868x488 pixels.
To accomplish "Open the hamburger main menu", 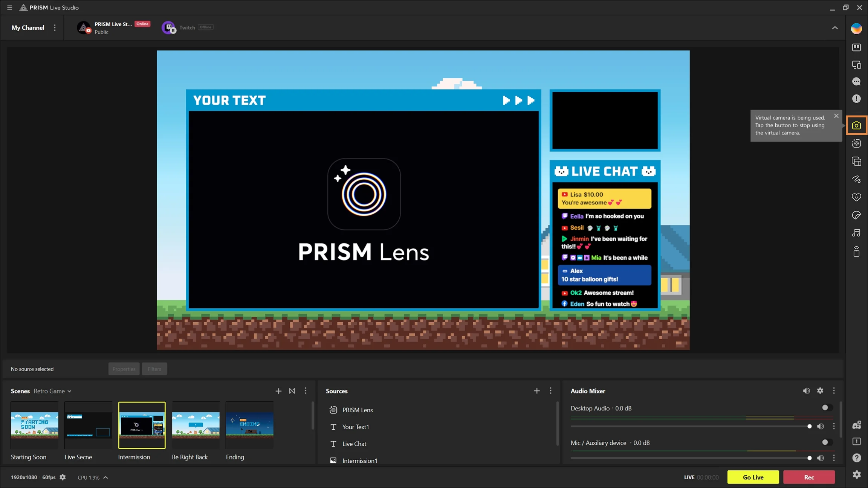I will (x=10, y=8).
